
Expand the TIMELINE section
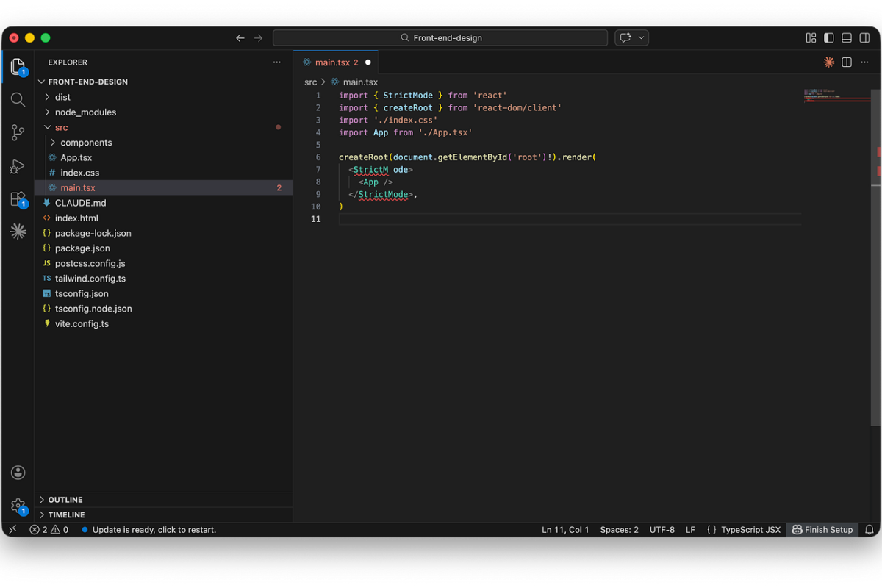pos(66,514)
